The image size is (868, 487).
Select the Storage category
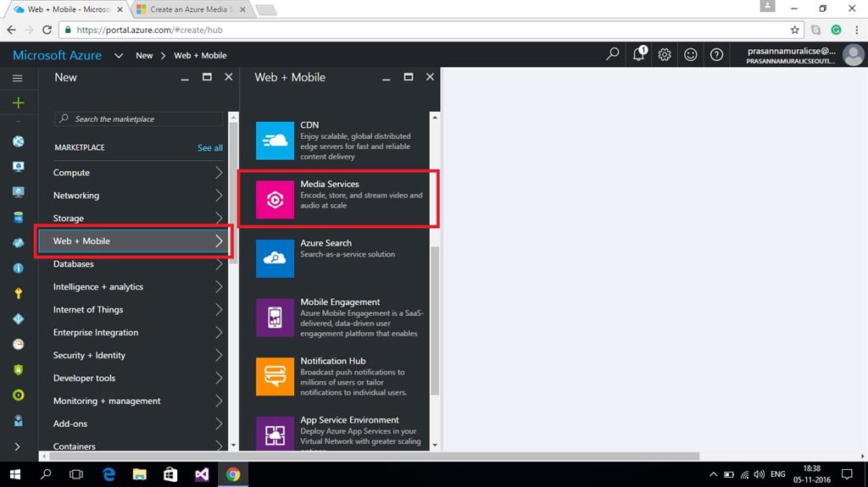click(x=133, y=218)
